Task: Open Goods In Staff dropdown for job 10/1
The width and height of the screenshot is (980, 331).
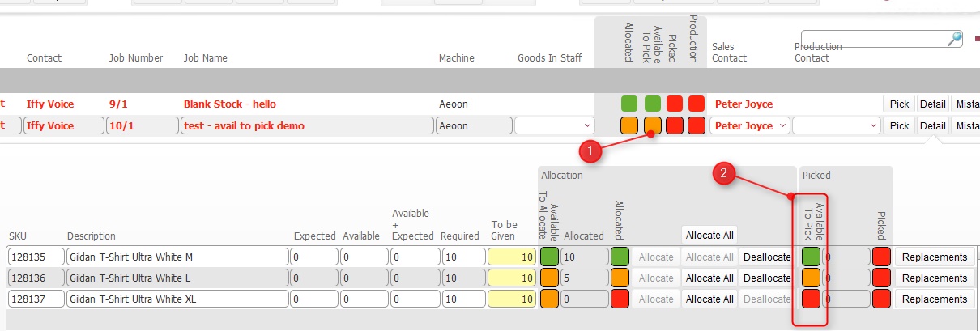Action: [555, 125]
